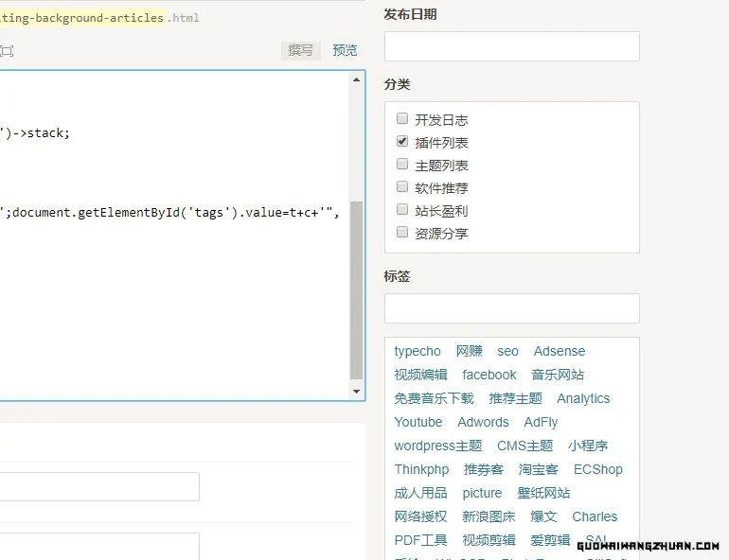729x560 pixels.
Task: Add the seo tag
Action: pos(507,352)
